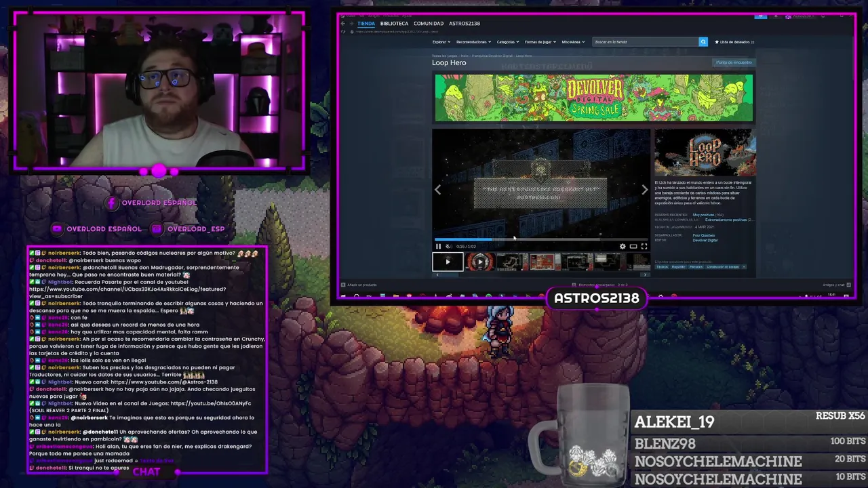Open the COMUNIDAD tab in Steam
Image resolution: width=868 pixels, height=488 pixels.
pyautogui.click(x=429, y=23)
